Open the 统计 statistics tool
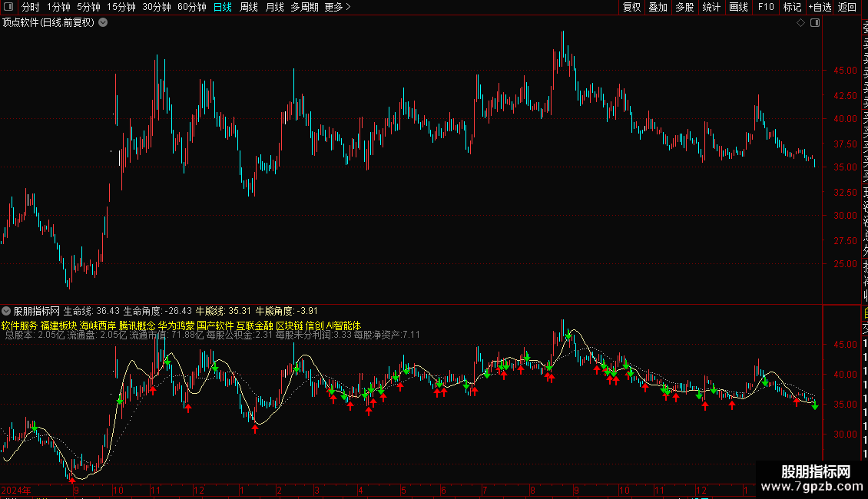This screenshot has height=499, width=868. click(x=711, y=7)
